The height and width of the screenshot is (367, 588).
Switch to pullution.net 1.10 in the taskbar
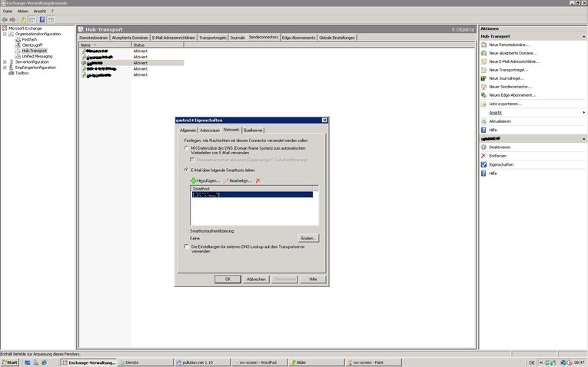coord(202,362)
